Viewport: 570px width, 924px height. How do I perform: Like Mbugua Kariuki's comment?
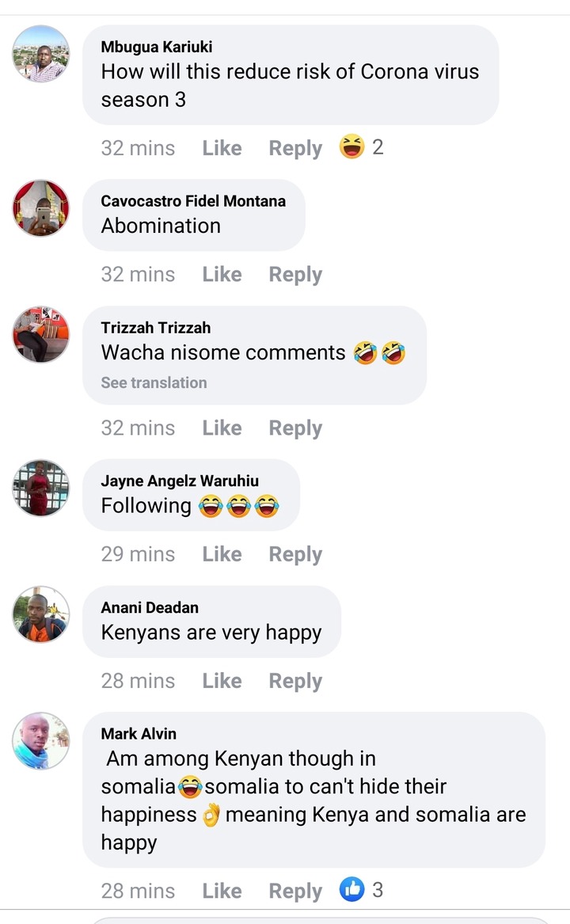point(222,148)
